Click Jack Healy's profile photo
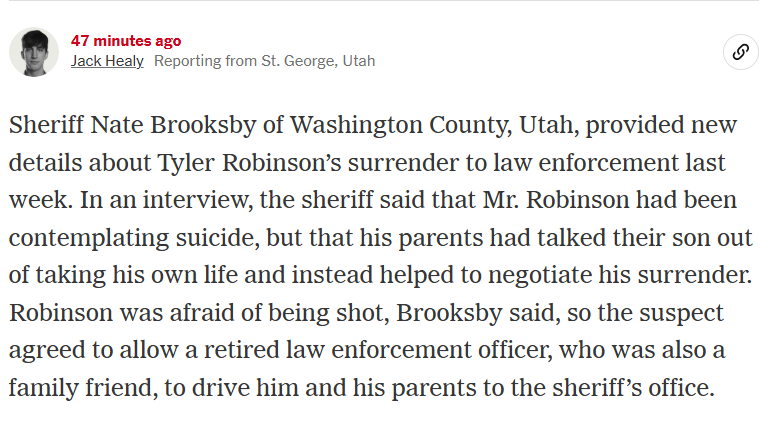 point(34,52)
